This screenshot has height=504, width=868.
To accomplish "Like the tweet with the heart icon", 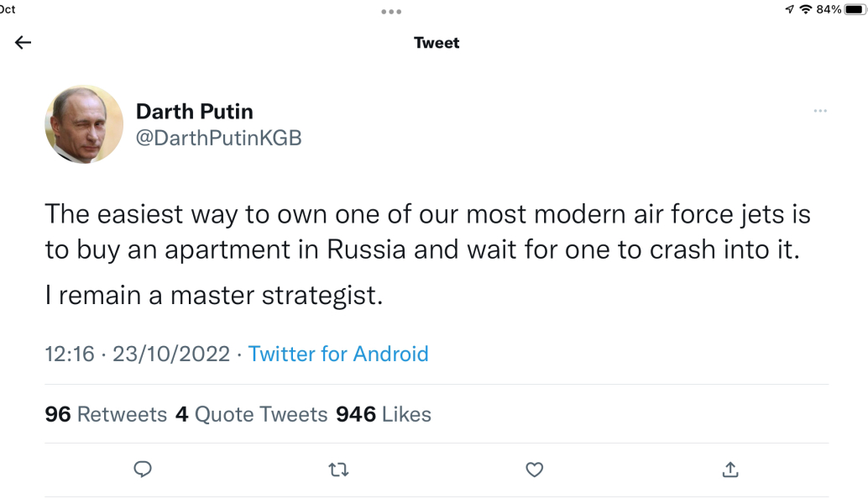I will [534, 470].
